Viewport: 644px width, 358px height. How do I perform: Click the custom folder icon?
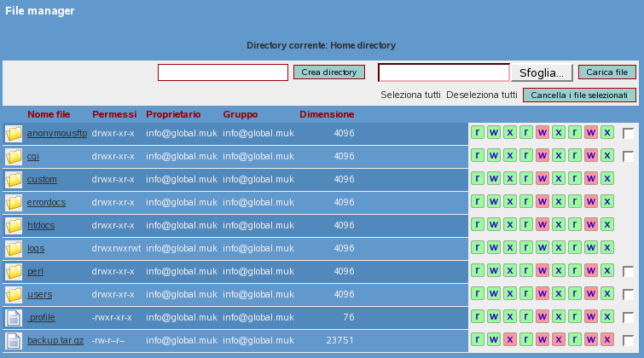click(14, 180)
